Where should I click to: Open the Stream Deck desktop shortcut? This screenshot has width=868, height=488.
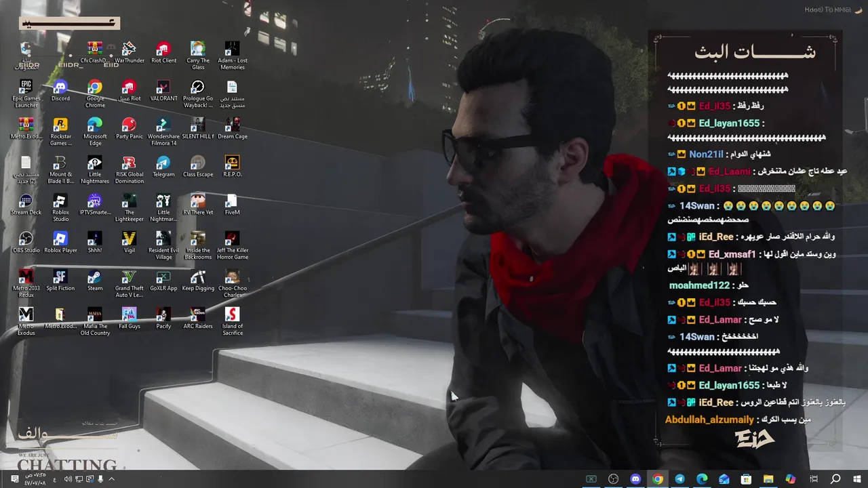[26, 205]
